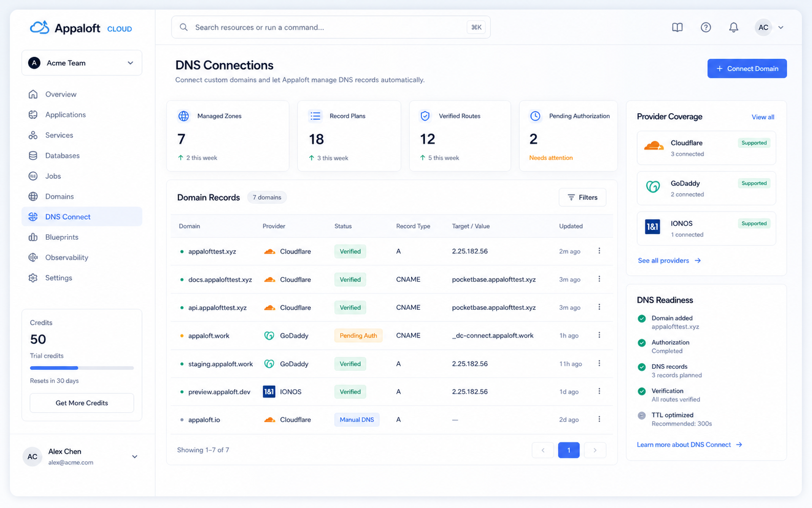The image size is (812, 508).
Task: Click the Connect Domain button
Action: pos(747,69)
